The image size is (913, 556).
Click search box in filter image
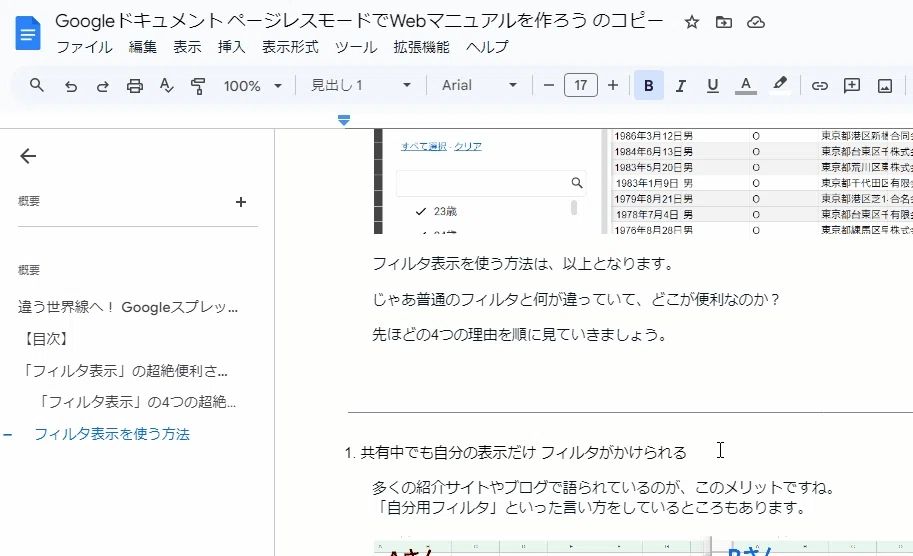[x=491, y=183]
